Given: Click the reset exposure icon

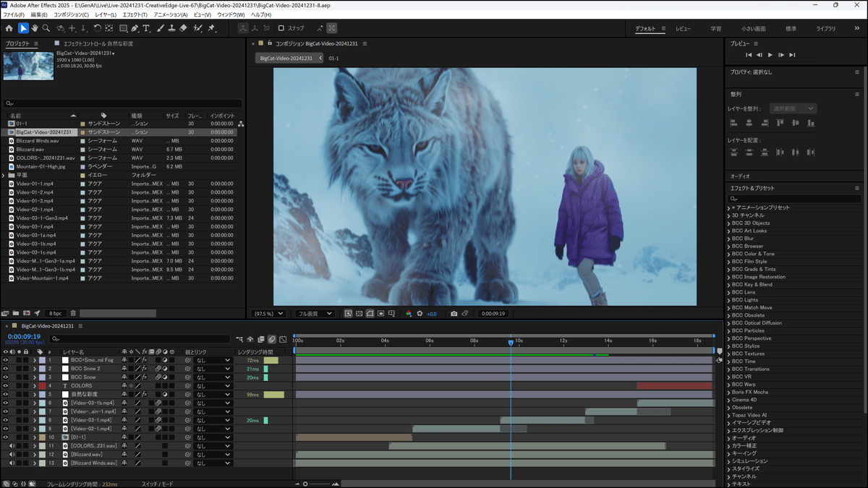Looking at the screenshot, I should point(421,314).
